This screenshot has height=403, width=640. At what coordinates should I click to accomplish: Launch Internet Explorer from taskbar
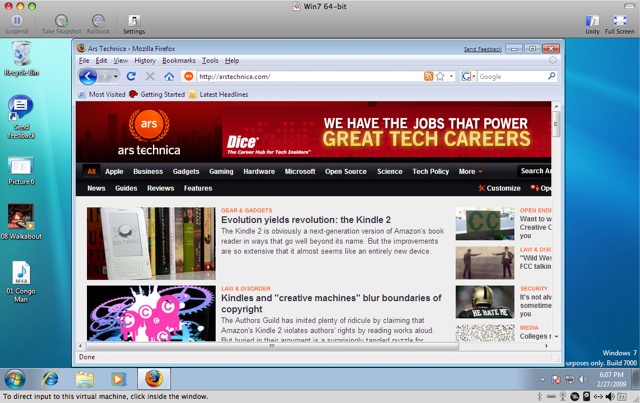pyautogui.click(x=50, y=379)
